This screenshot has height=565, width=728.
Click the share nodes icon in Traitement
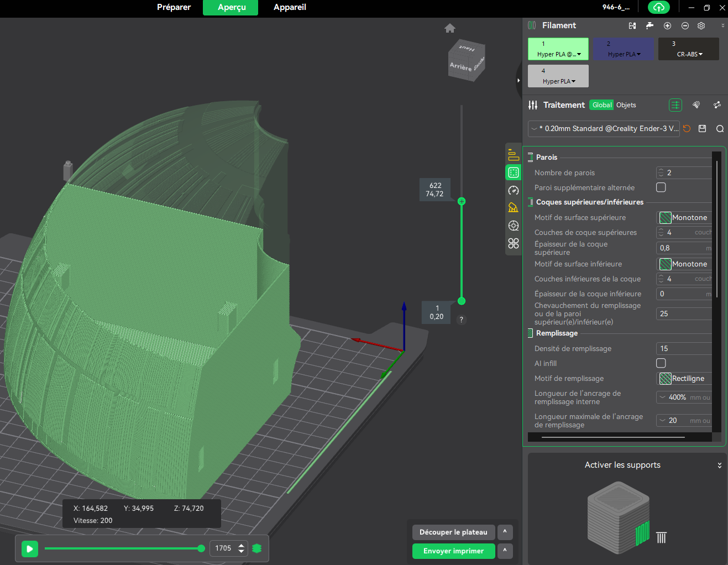point(717,105)
